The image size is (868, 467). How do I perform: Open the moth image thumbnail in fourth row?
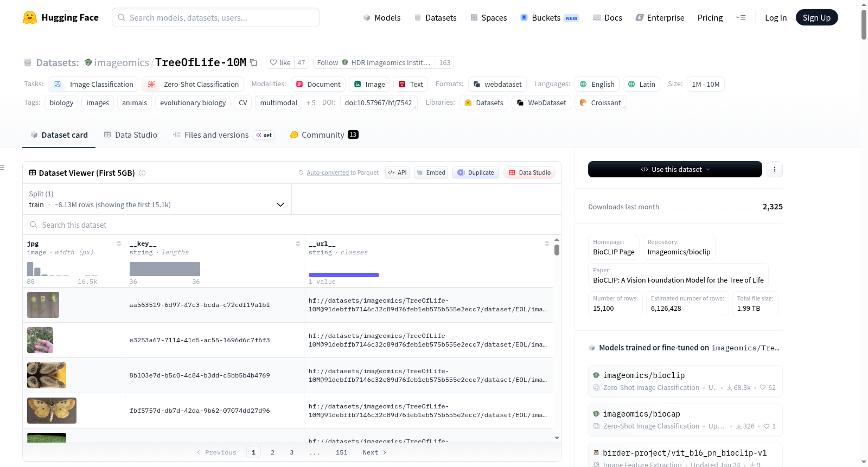[52, 411]
